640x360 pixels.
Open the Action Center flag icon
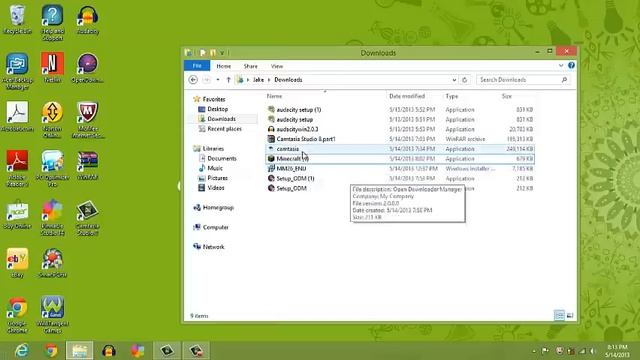click(545, 351)
